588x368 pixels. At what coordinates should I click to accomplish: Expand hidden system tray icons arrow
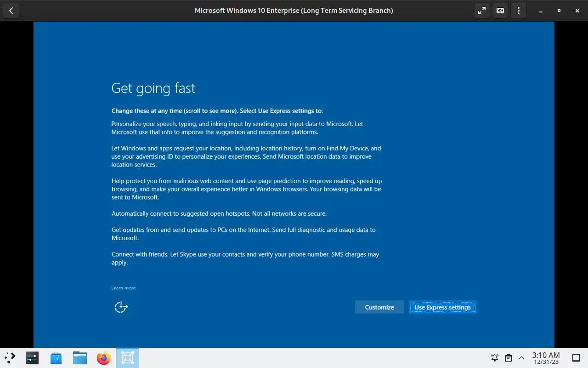[x=521, y=358]
